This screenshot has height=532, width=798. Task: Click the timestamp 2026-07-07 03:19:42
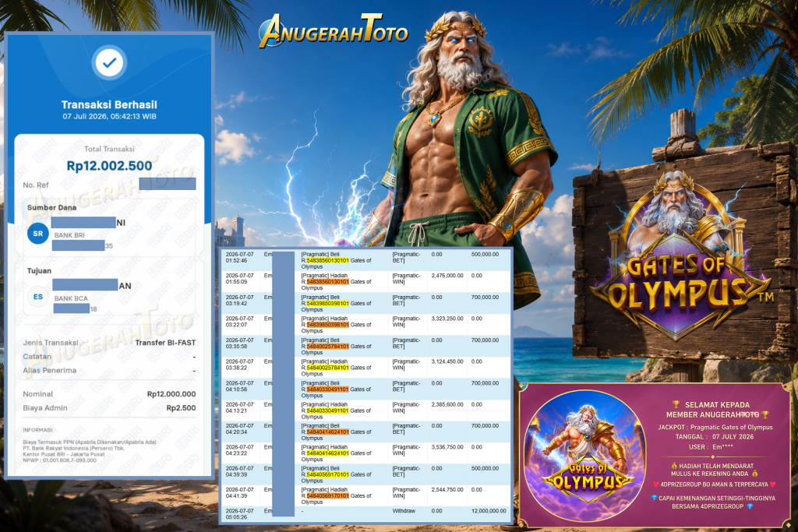click(x=239, y=300)
